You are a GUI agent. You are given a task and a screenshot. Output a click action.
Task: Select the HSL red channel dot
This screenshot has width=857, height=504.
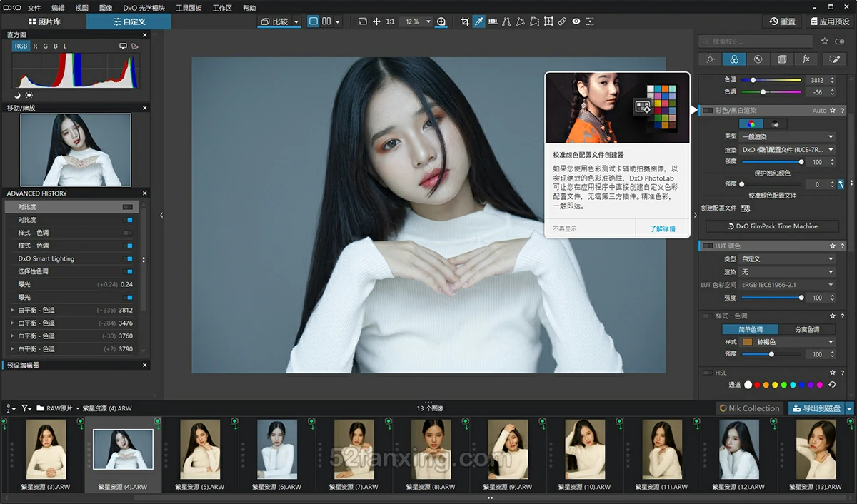coord(757,385)
